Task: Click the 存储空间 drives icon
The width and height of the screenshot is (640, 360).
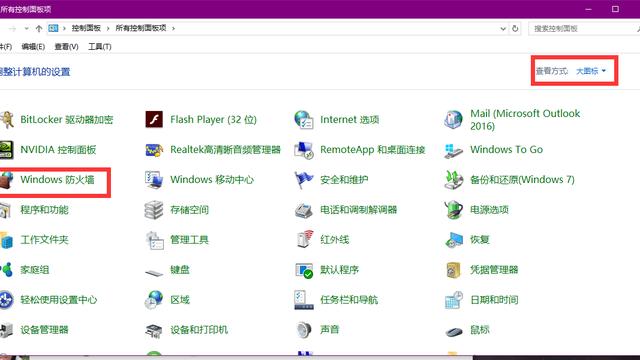Action: (154, 210)
